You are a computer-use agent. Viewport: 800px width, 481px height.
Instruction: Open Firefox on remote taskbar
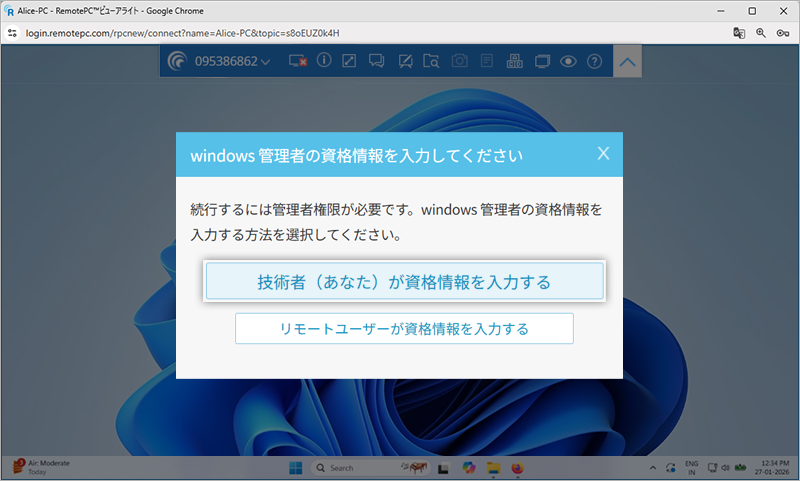click(x=517, y=468)
